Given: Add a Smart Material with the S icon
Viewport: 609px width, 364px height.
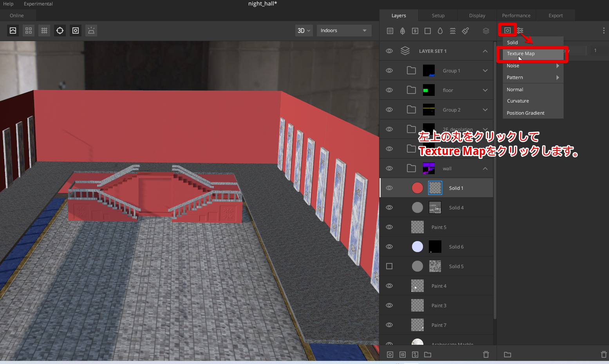Looking at the screenshot, I should coord(415,31).
